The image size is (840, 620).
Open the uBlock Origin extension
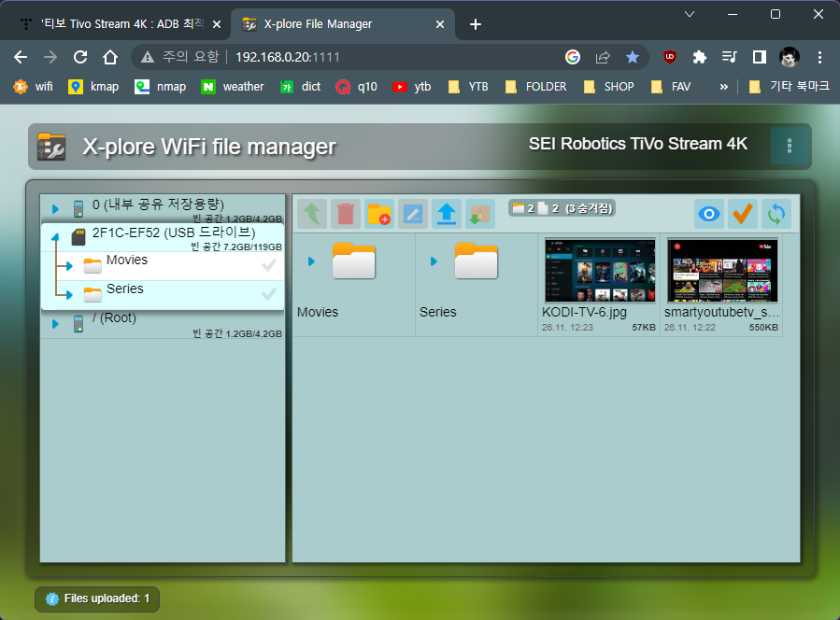(670, 57)
